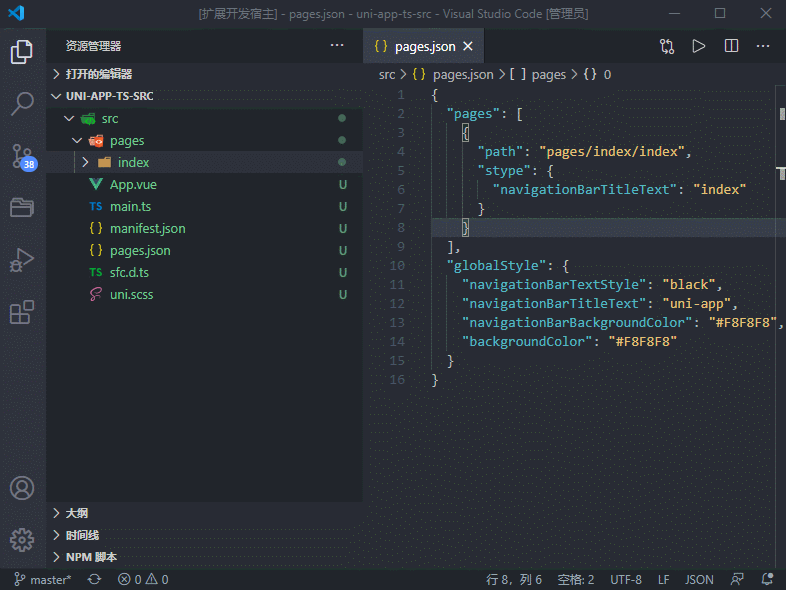Click the "stype" key on line 5
This screenshot has height=590, width=786.
point(504,170)
